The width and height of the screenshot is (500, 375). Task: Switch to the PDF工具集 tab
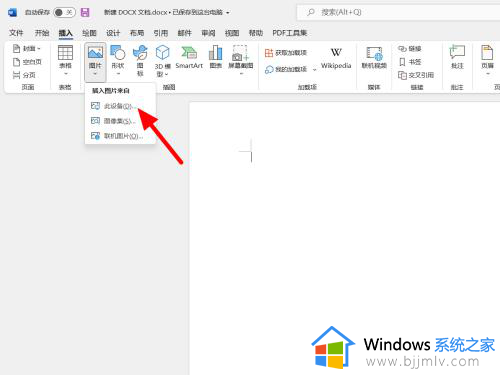290,33
